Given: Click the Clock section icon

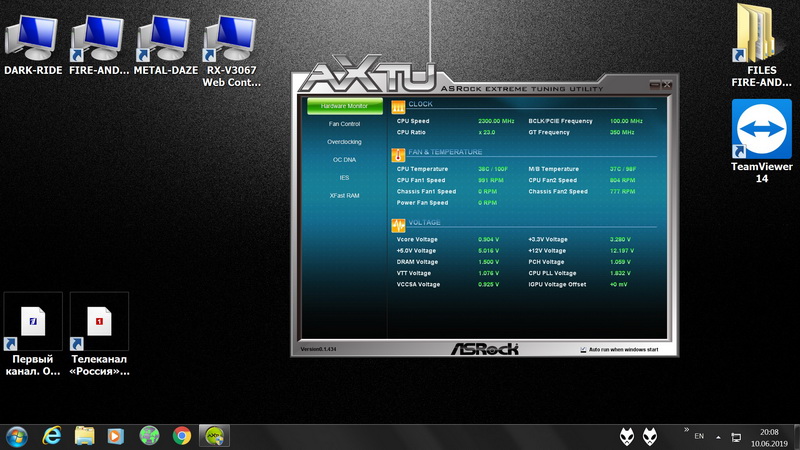Looking at the screenshot, I should [x=398, y=106].
